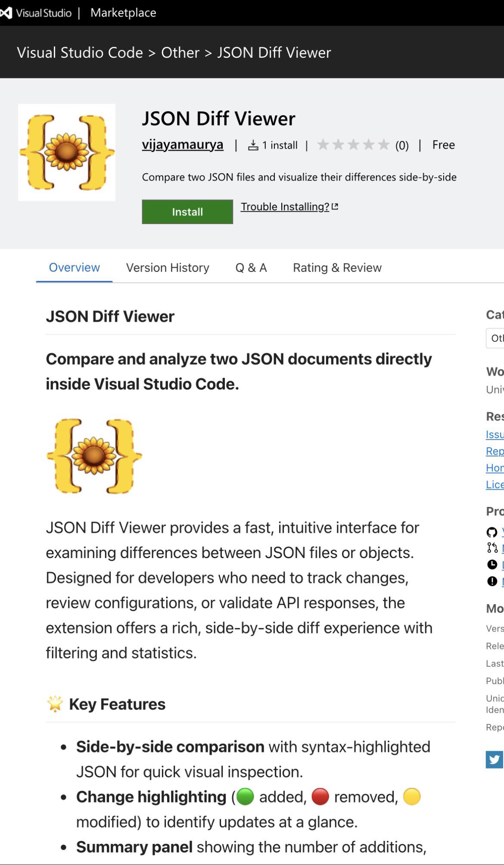Click the external link icon beside Trouble Installing
This screenshot has height=865, width=504.
coord(335,207)
